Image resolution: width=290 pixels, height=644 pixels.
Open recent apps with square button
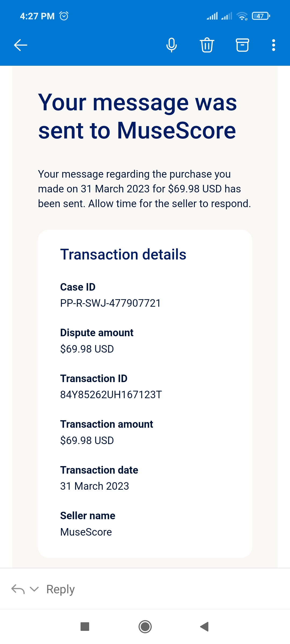click(85, 627)
